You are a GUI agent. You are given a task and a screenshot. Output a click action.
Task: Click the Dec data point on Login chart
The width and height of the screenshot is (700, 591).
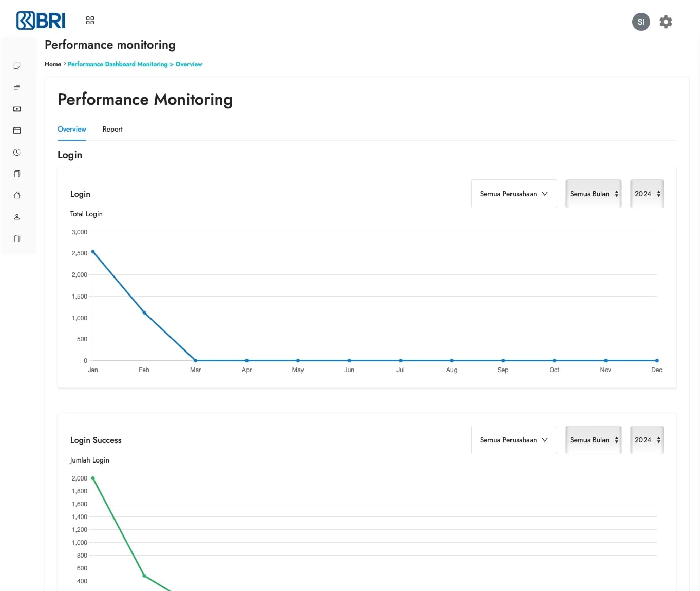[657, 360]
